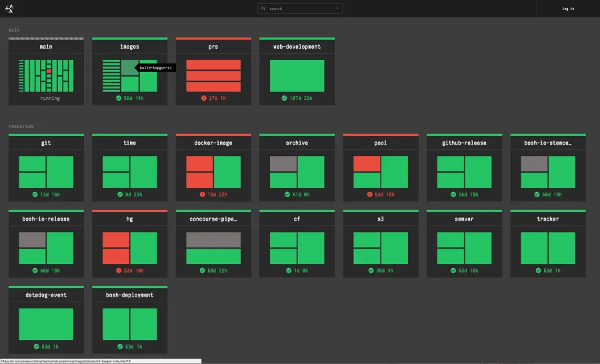
Task: Open the github-release pipeline name
Action: tap(464, 143)
